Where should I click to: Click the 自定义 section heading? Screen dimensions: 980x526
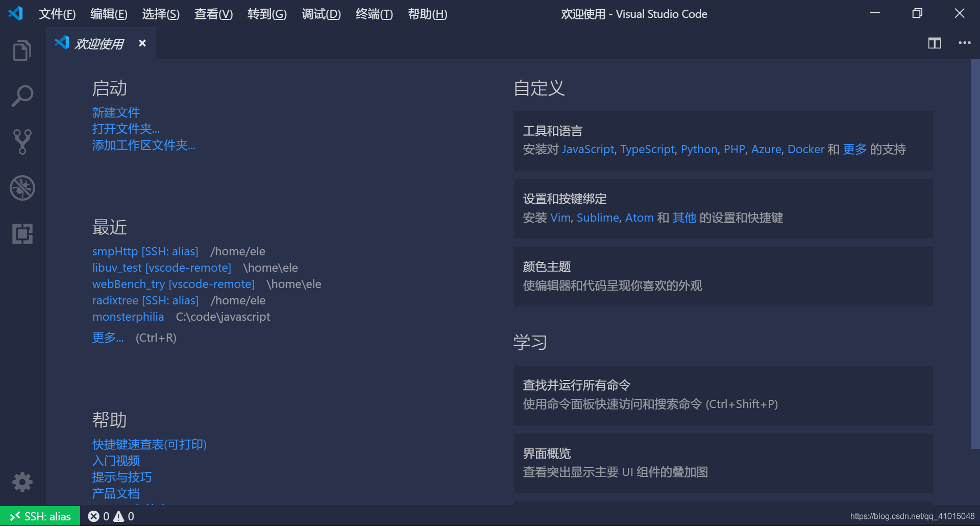[x=539, y=88]
